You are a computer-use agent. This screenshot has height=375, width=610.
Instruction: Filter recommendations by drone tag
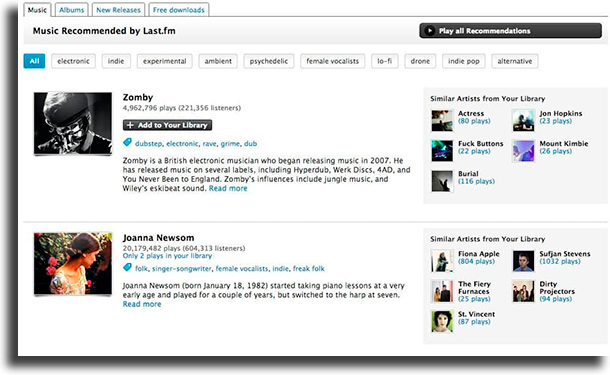[x=420, y=61]
